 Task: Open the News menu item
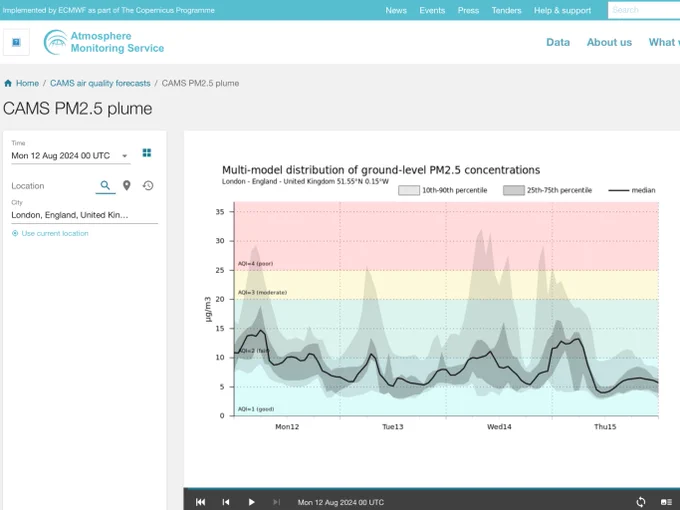click(x=396, y=10)
